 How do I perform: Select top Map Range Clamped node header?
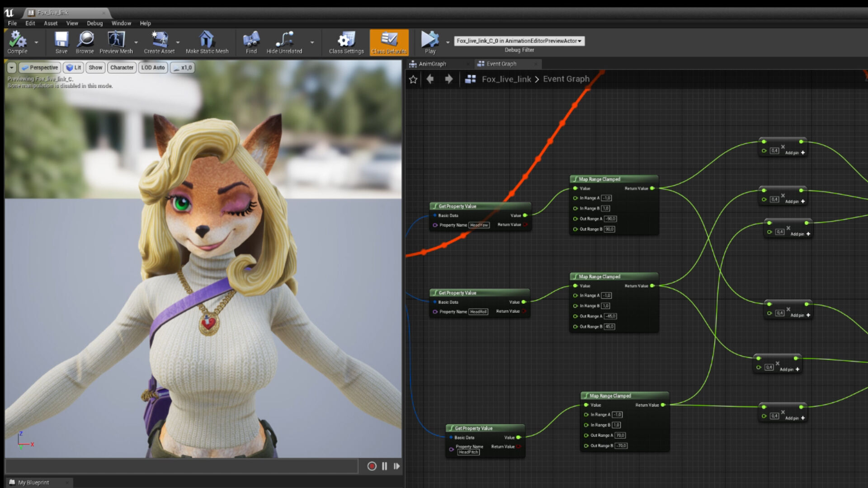point(613,179)
